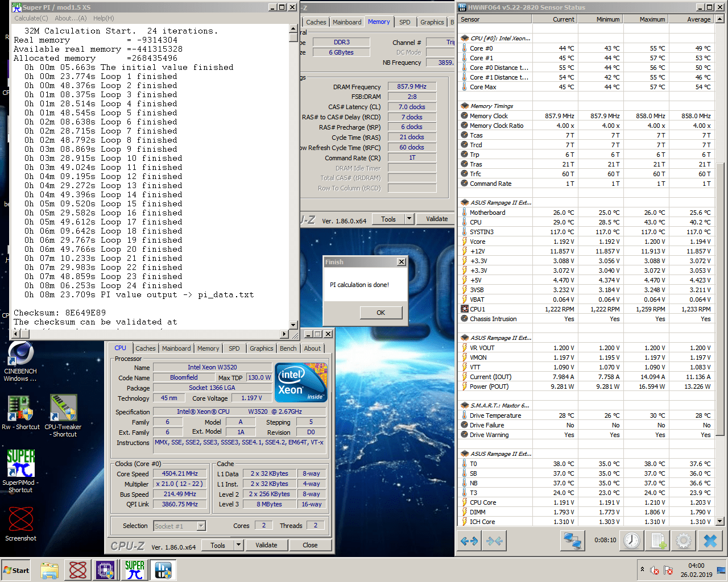
Task: Show hidden tray icons chevron
Action: click(x=642, y=569)
